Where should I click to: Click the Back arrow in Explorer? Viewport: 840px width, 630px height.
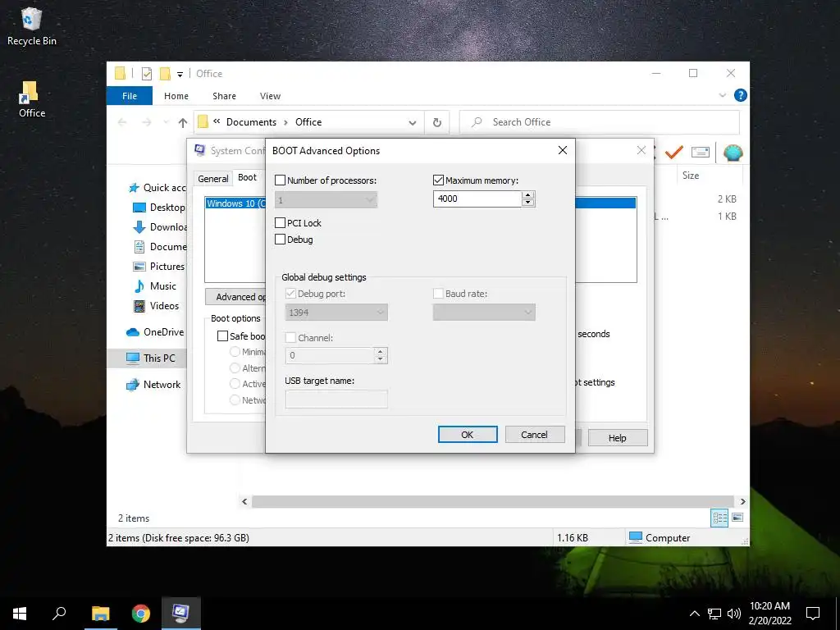(x=122, y=123)
